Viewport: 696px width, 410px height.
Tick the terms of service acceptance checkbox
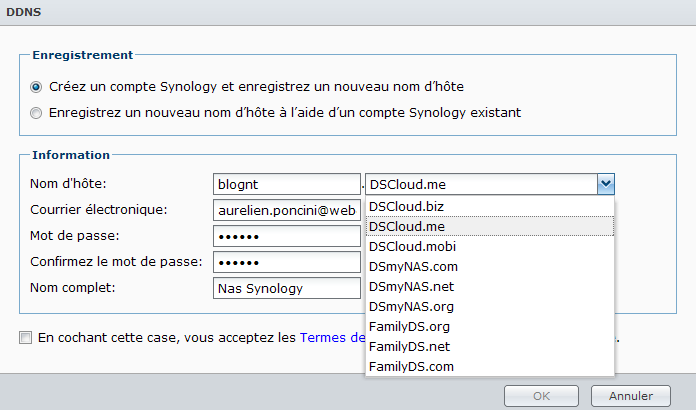(x=25, y=338)
